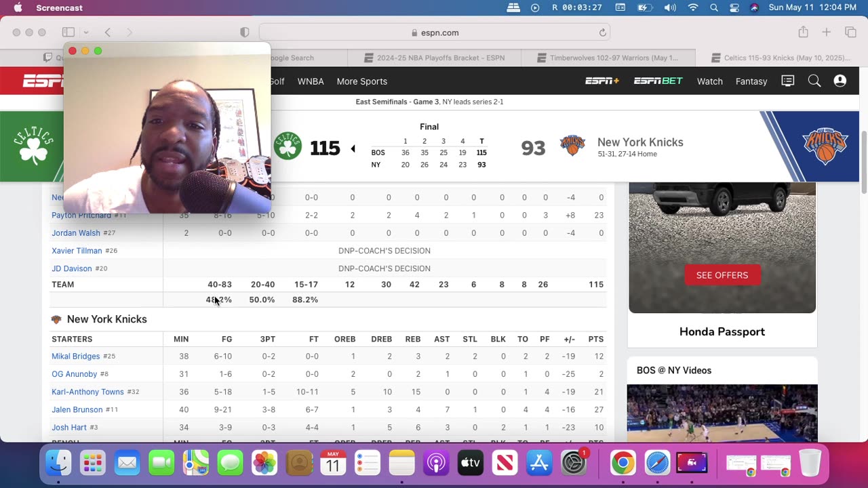Screen dimensions: 868x488
Task: Show the Safari tab overview
Action: [x=850, y=32]
